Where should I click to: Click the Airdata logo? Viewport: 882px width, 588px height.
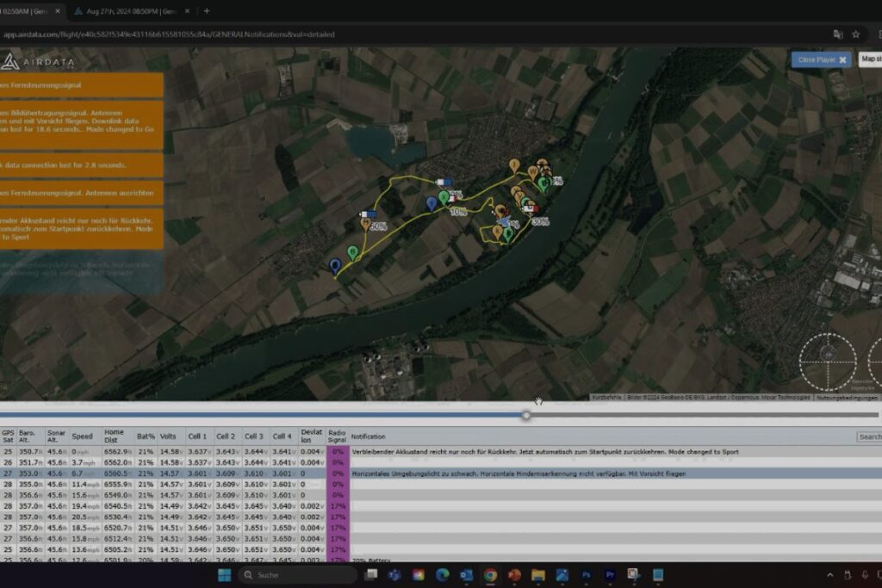[38, 62]
